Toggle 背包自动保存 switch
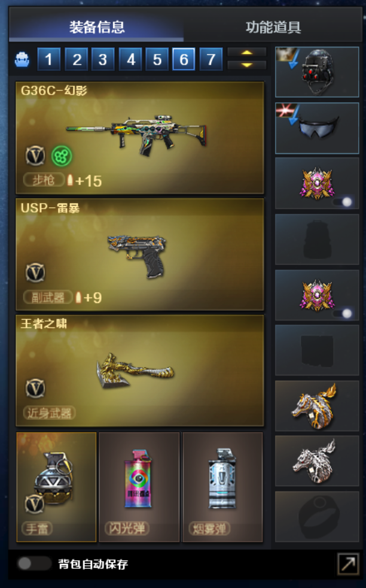This screenshot has height=588, width=366. (34, 563)
